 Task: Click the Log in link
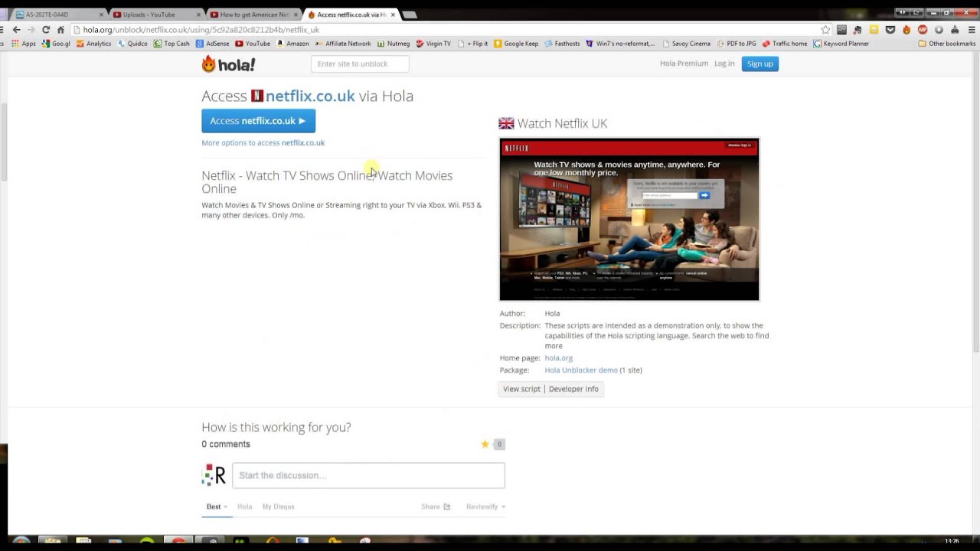pyautogui.click(x=724, y=64)
